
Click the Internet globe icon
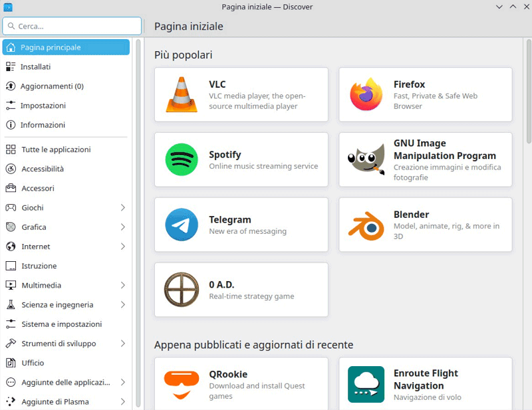coord(11,247)
